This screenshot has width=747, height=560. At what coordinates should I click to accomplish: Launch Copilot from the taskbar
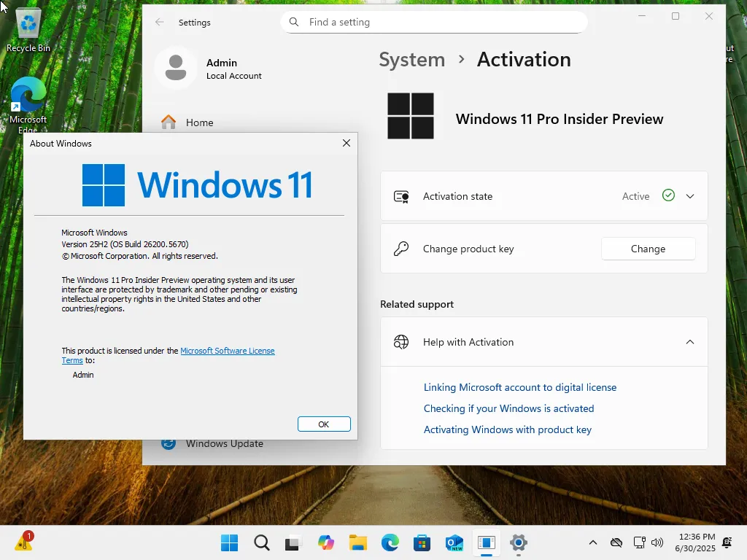coord(326,542)
